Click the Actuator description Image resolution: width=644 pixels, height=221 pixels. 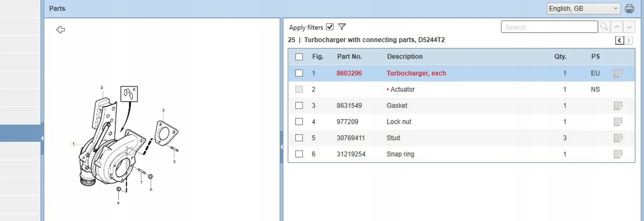402,89
